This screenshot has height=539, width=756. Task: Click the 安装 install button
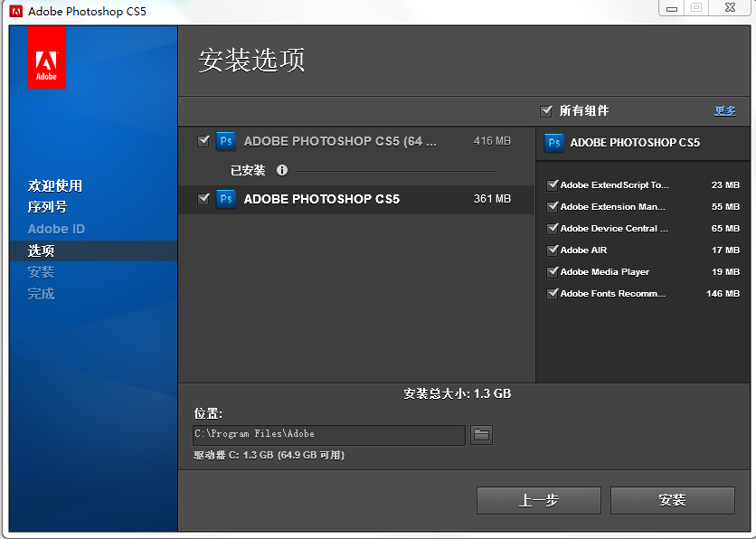tap(673, 500)
